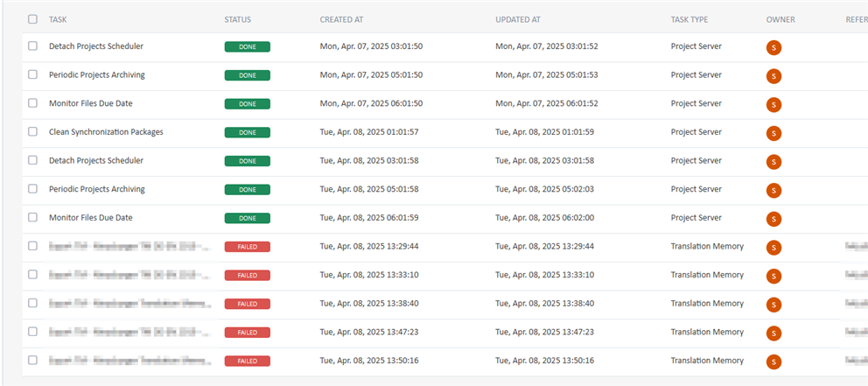The width and height of the screenshot is (868, 386).
Task: Click Project Server type for Monitor Files Due Date Apr. 08
Action: 696,218
